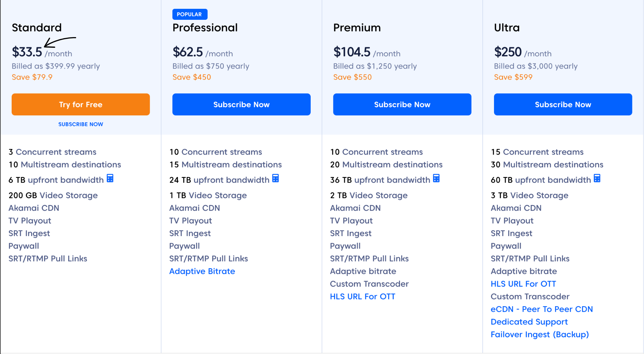
Task: Subscribe to the Ultra plan
Action: click(563, 104)
